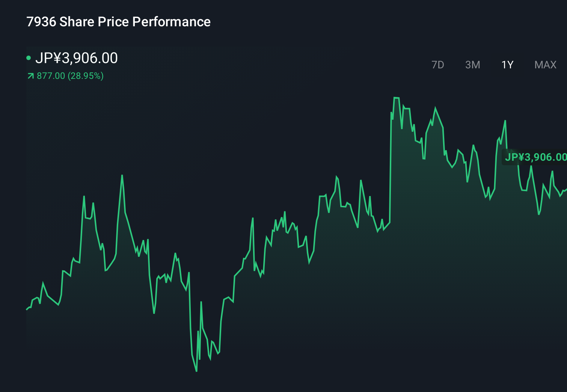The image size is (567, 392).
Task: Click the 7936 Share Price Performance title
Action: 118,22
